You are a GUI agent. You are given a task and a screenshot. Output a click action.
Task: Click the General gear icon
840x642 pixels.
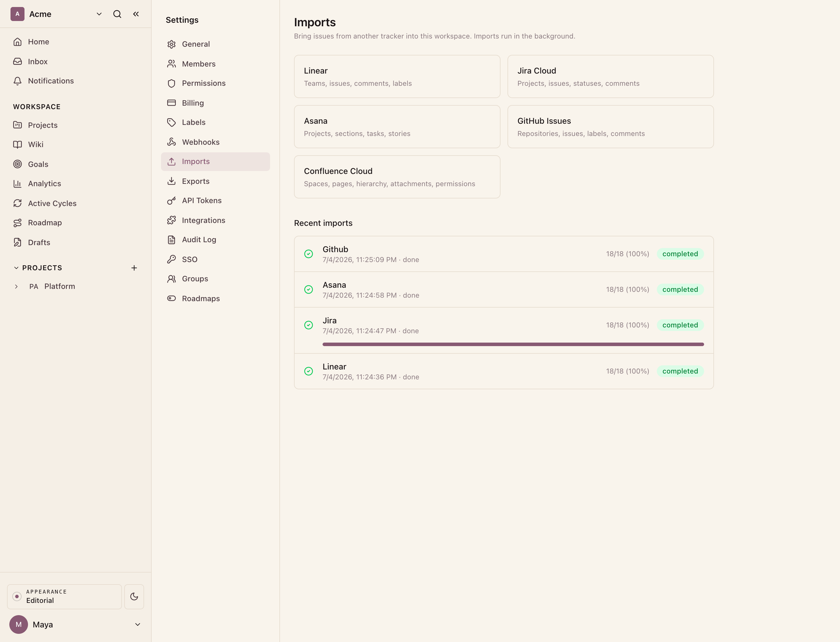(x=171, y=44)
